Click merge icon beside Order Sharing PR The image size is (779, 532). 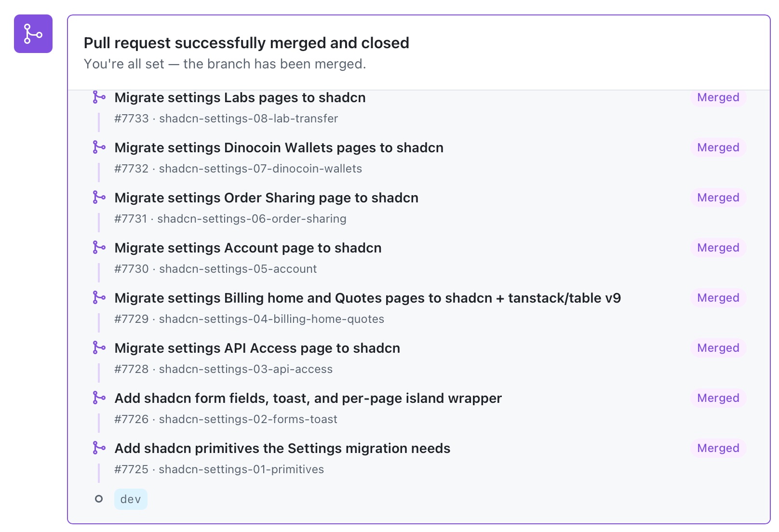tap(99, 197)
